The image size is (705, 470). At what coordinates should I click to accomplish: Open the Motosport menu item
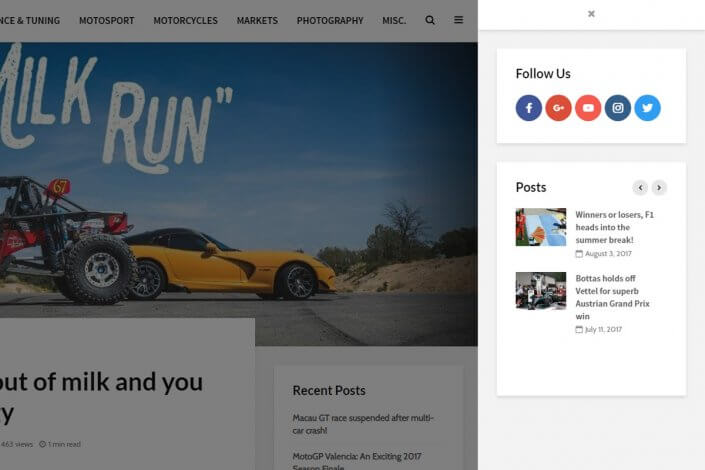[106, 20]
